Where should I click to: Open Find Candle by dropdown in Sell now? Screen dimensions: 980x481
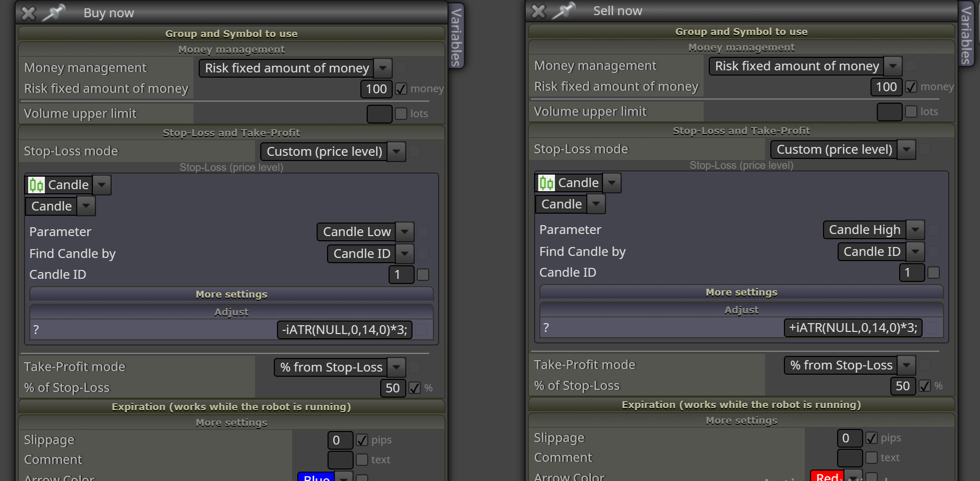pos(915,252)
